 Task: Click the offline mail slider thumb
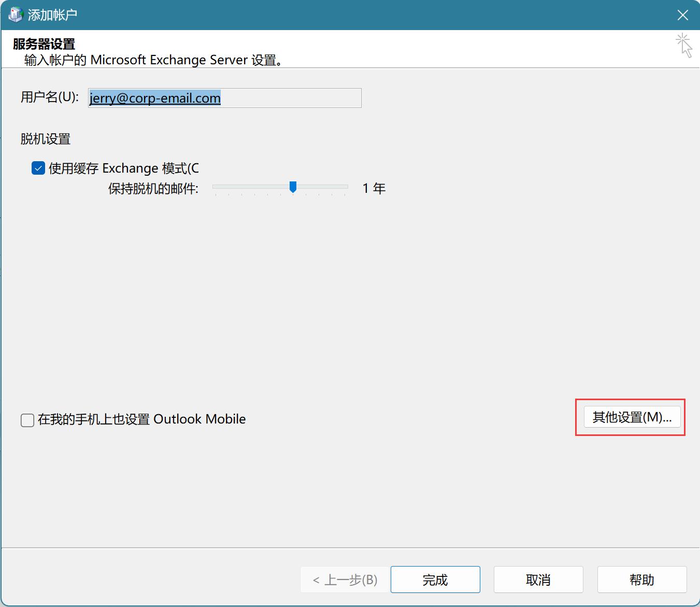[293, 187]
